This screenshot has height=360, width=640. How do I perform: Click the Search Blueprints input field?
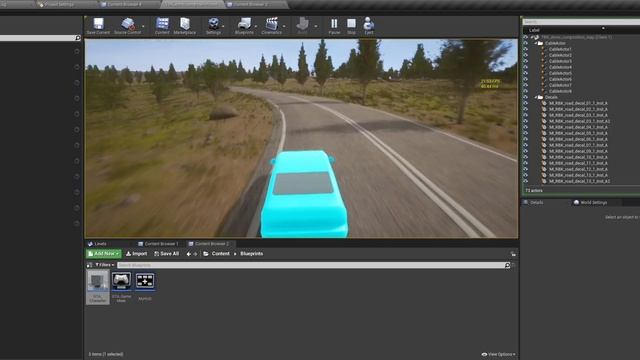(311, 265)
